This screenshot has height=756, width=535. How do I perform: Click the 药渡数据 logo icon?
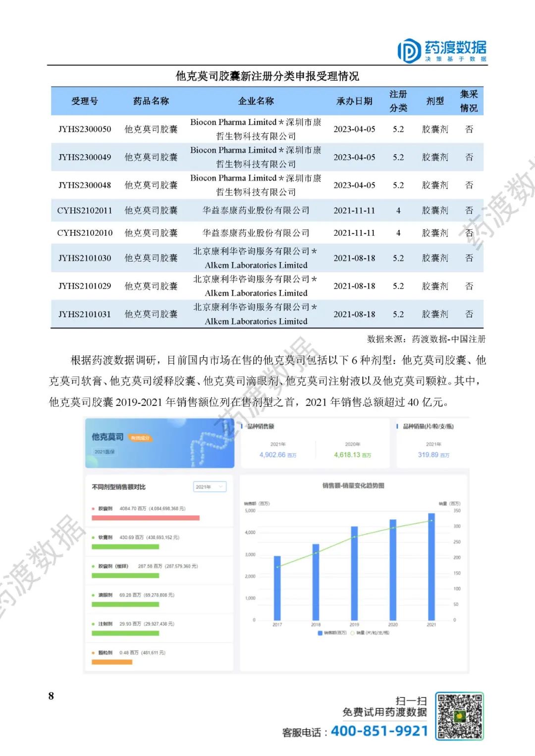pos(409,51)
